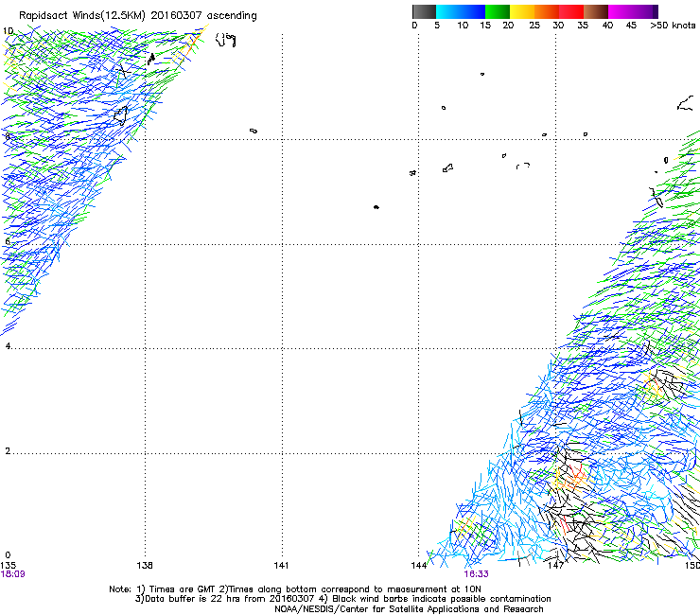Image resolution: width=700 pixels, height=615 pixels.
Task: Click the latitude '6' axis label
Action: pyautogui.click(x=8, y=241)
